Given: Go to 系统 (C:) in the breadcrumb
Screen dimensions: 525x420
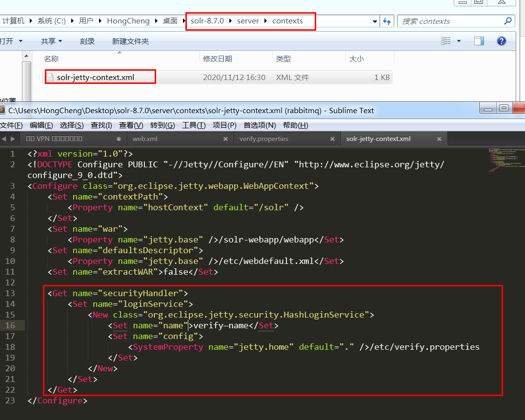Looking at the screenshot, I should (52, 21).
